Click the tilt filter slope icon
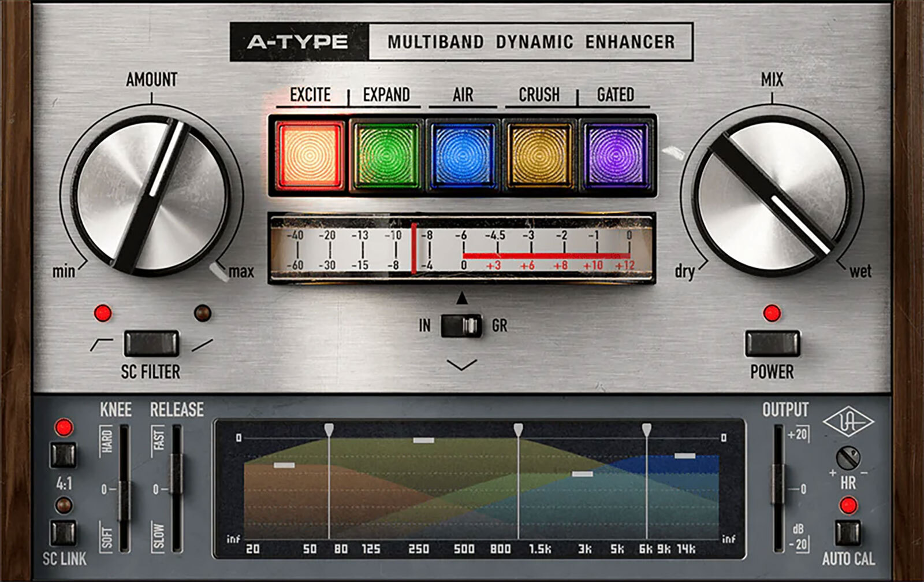Screen dimensions: 924x582 click(x=202, y=345)
